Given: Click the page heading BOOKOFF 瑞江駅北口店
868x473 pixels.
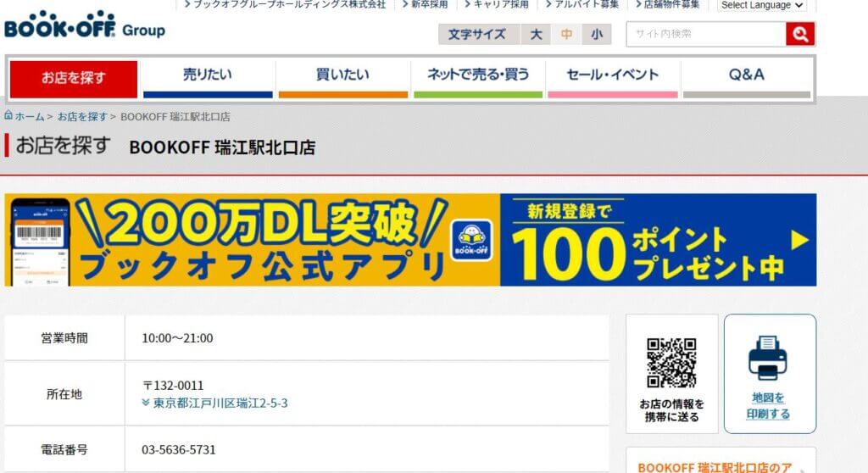Looking at the screenshot, I should tap(222, 147).
